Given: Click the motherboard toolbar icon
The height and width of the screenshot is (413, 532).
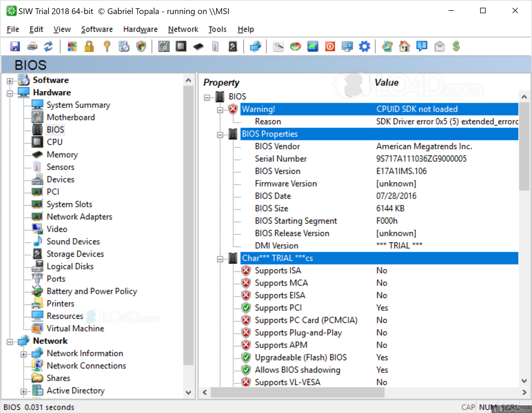Looking at the screenshot, I should pos(164,46).
